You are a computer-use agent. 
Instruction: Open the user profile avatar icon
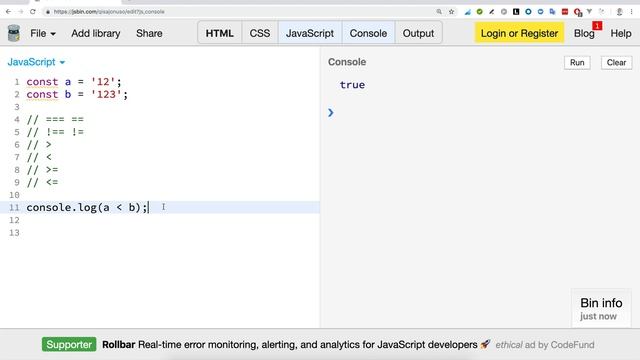(619, 12)
